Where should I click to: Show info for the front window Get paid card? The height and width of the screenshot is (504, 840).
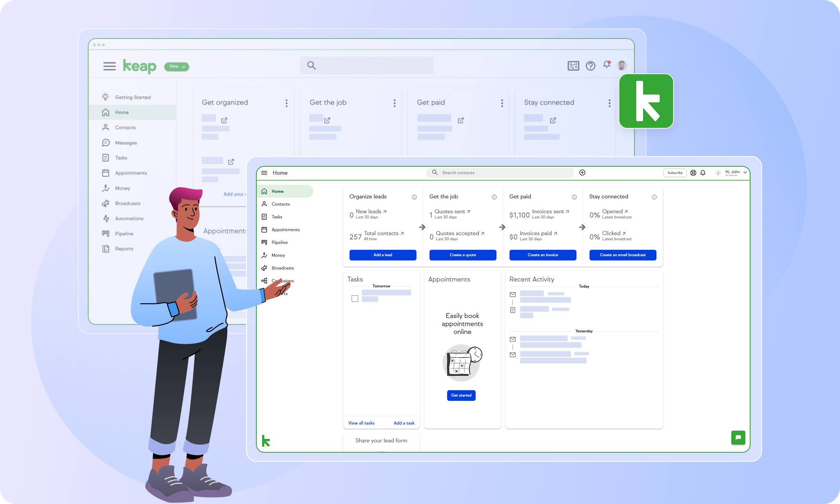(574, 197)
